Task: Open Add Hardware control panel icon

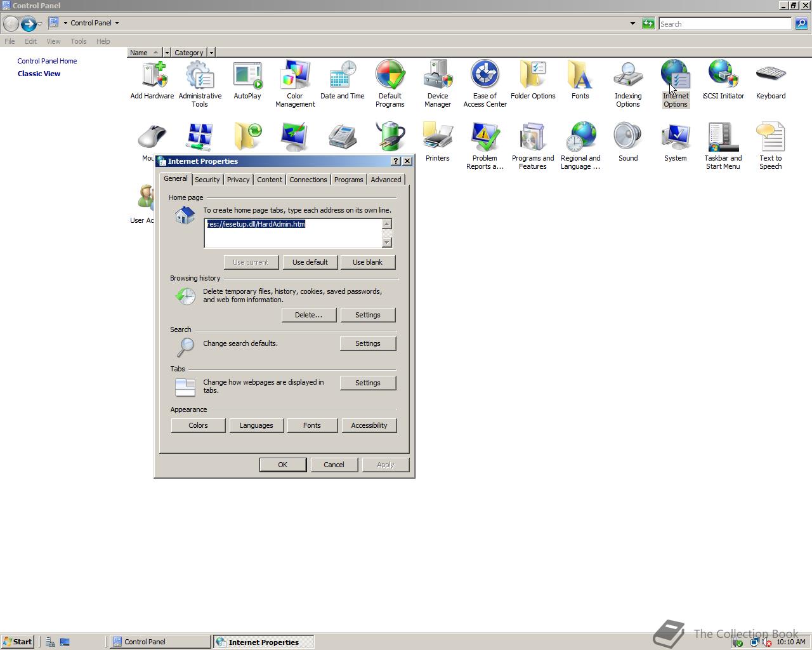Action: coord(152,81)
